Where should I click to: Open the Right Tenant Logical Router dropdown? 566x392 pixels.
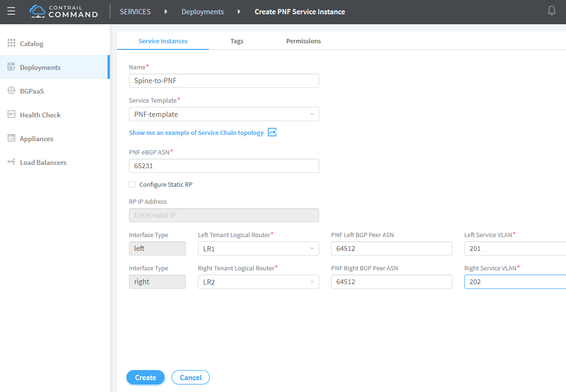pos(258,282)
